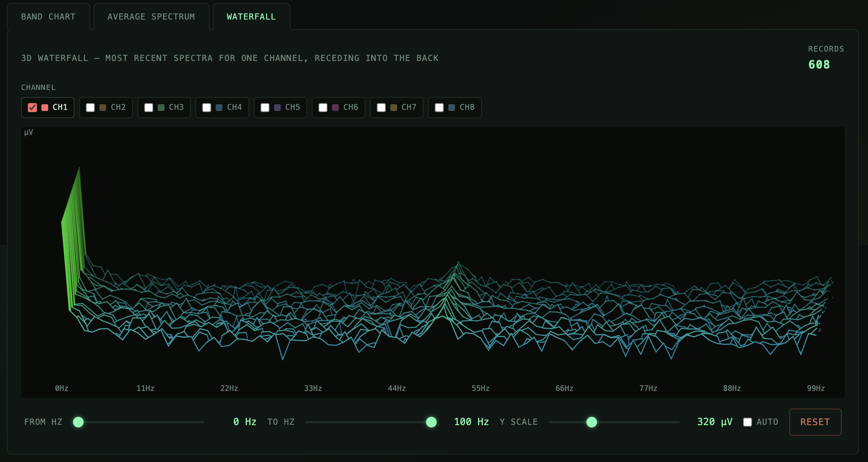868x462 pixels.
Task: Click the 0Hz axis label
Action: [62, 388]
